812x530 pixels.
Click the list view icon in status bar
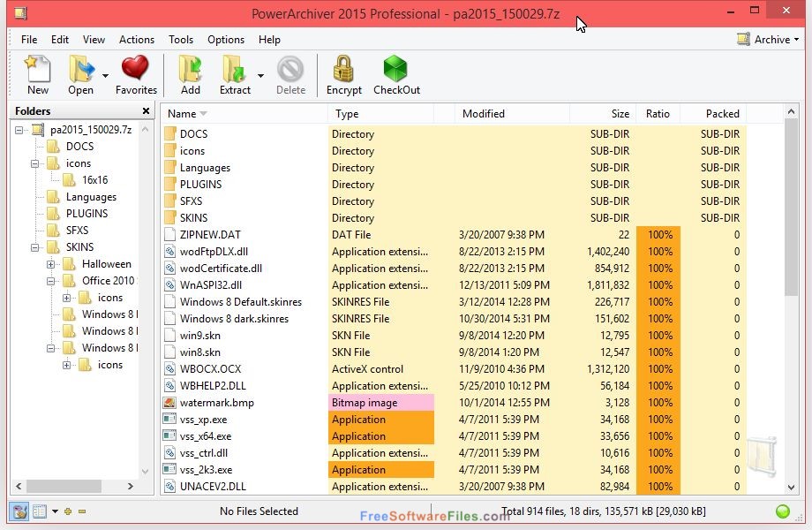(x=40, y=511)
